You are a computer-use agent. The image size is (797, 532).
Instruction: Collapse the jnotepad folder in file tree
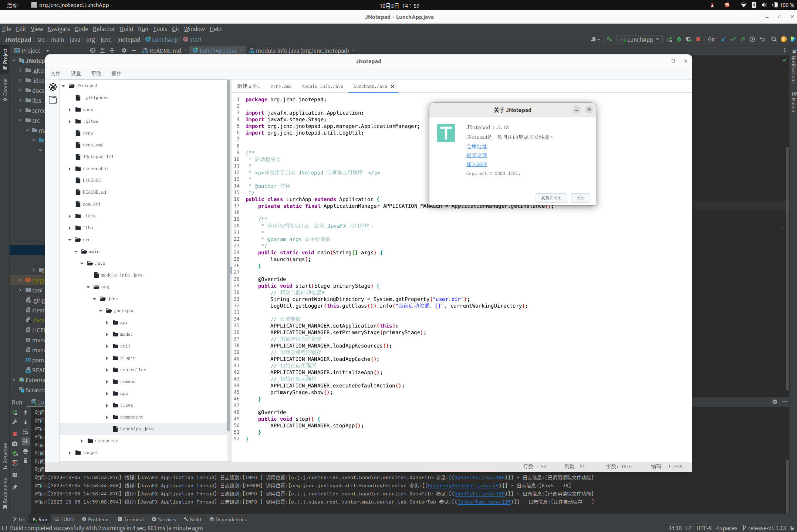(x=101, y=311)
